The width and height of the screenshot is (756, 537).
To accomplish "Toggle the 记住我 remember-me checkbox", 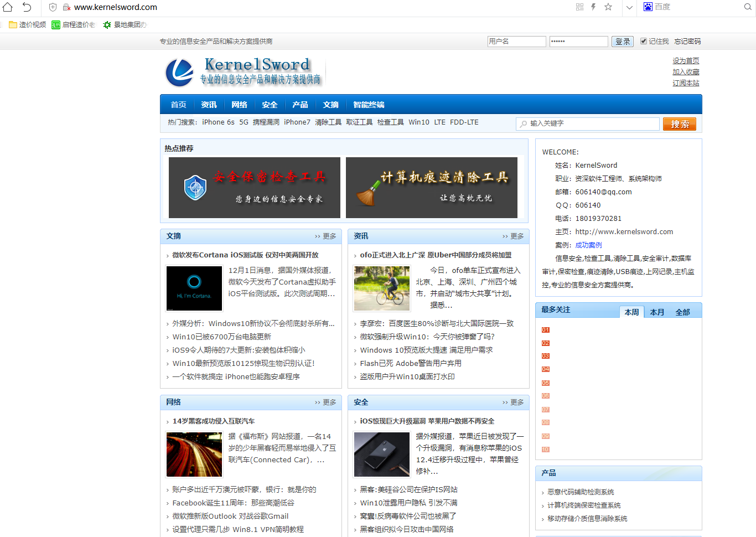I will (x=644, y=42).
